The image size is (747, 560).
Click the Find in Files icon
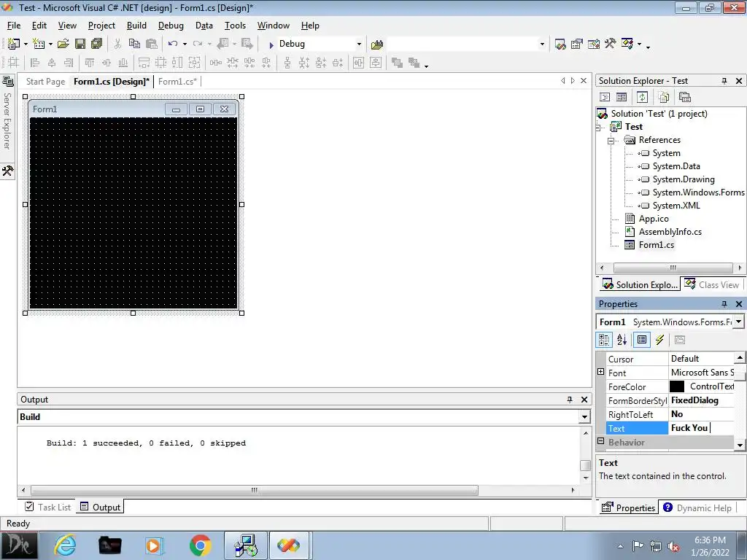377,44
